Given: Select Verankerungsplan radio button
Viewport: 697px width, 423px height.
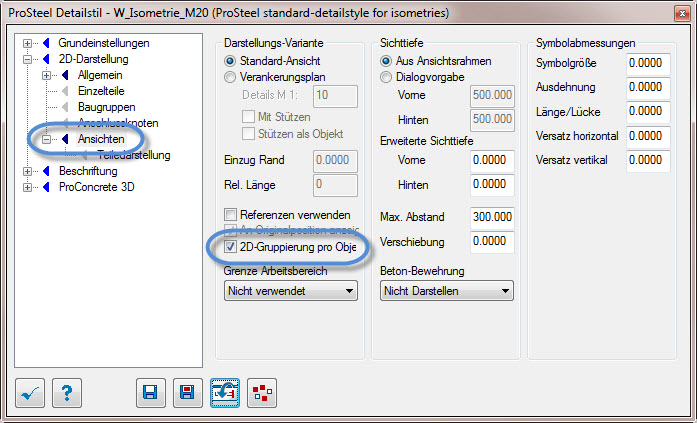Looking at the screenshot, I should coord(230,77).
